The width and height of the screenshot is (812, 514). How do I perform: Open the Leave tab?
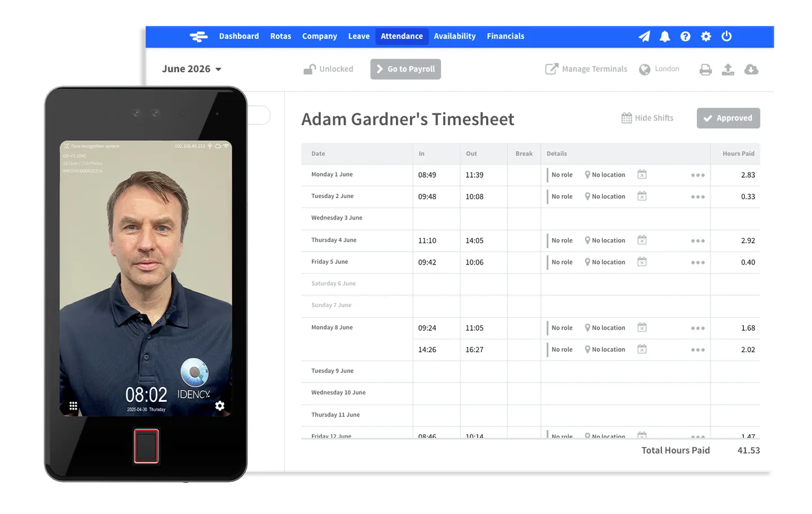359,36
